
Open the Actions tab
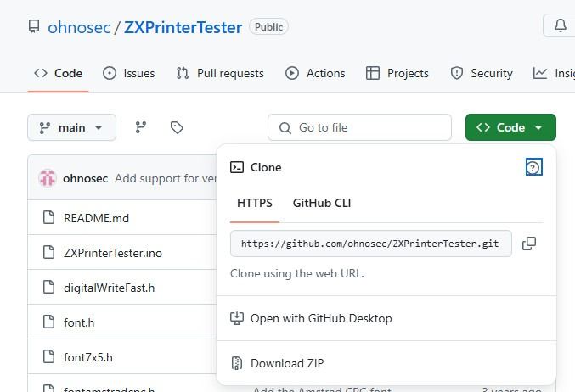coord(315,73)
